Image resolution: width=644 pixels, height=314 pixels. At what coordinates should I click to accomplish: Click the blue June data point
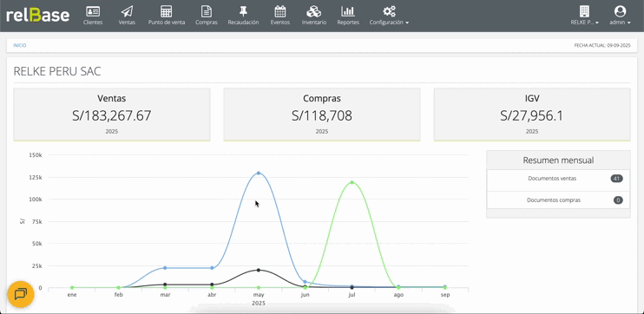click(305, 282)
